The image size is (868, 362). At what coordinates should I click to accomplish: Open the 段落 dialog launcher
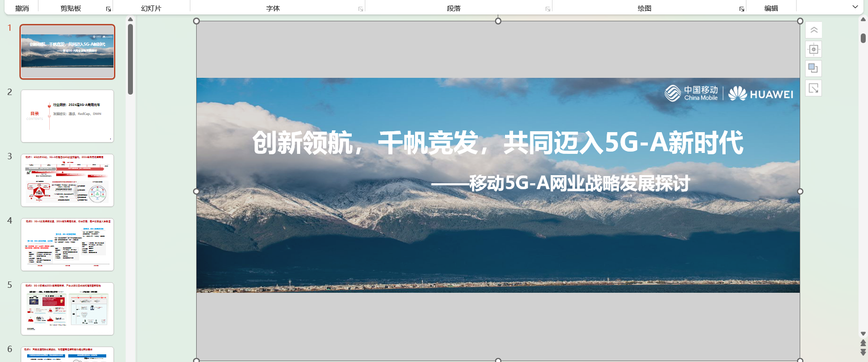click(548, 9)
